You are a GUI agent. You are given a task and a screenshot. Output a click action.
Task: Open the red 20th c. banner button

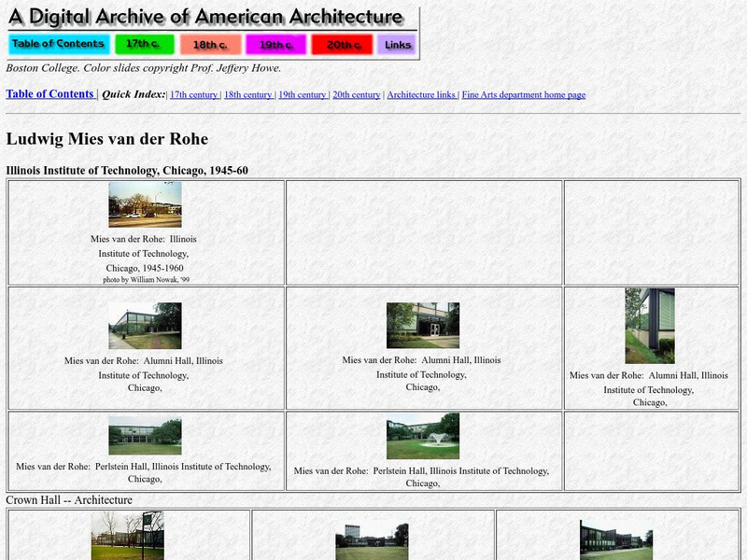point(342,44)
